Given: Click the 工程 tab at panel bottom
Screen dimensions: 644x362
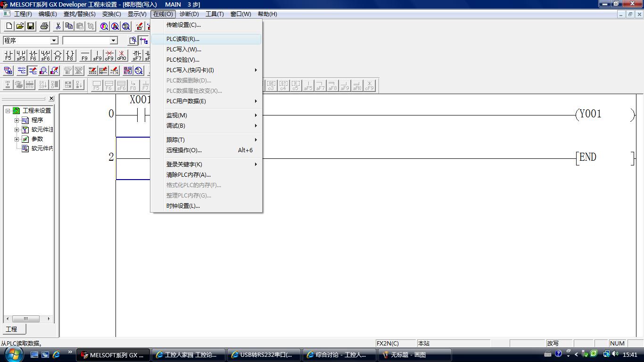Looking at the screenshot, I should pyautogui.click(x=11, y=329).
